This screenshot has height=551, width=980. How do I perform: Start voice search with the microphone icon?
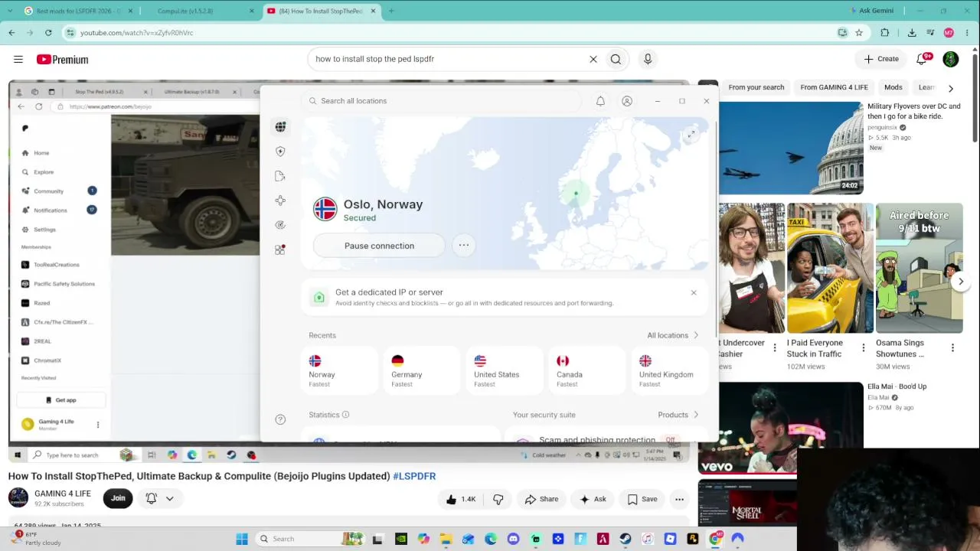coord(648,59)
